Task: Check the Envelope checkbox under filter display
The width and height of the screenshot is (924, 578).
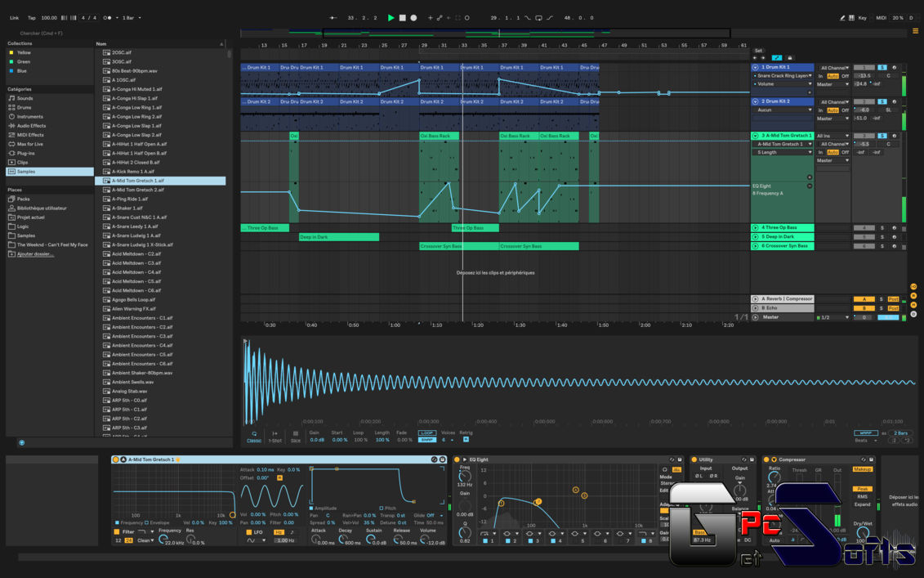Action: click(147, 522)
